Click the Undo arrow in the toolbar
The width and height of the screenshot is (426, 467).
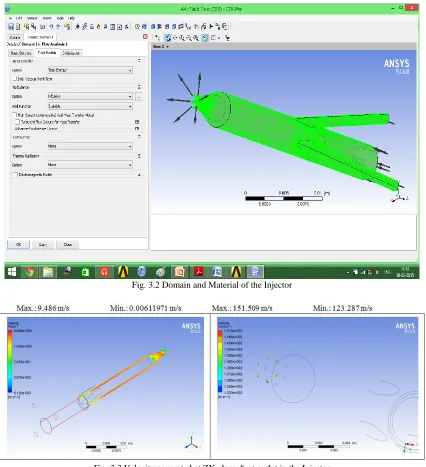[51, 27]
